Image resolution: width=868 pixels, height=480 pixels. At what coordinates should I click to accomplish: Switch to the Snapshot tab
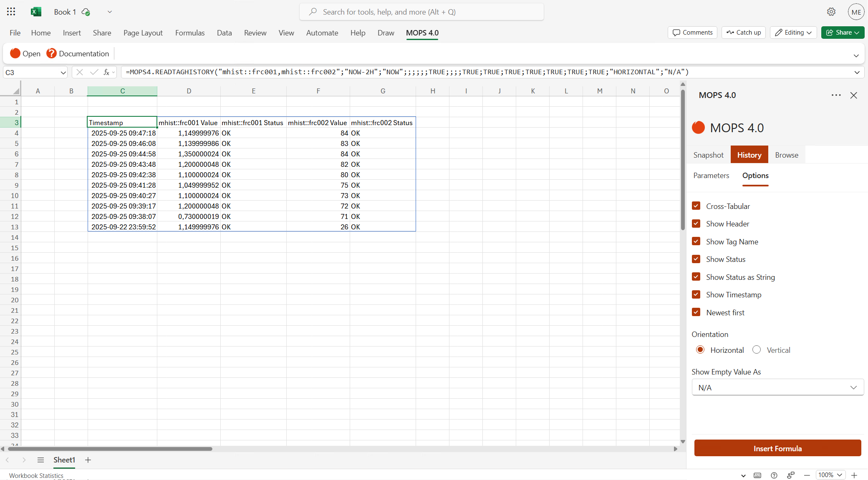point(708,155)
